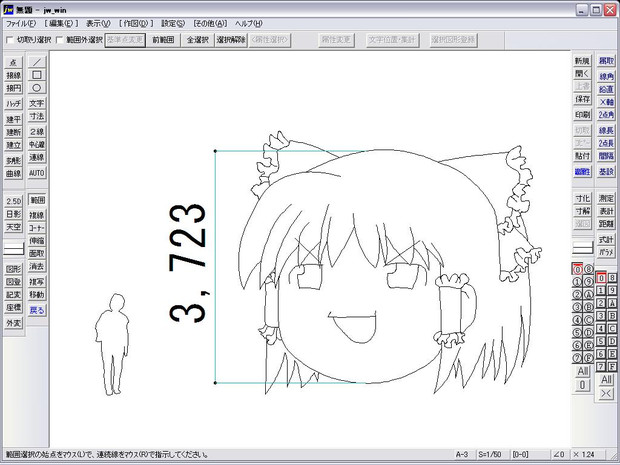Enable the 切取り選択 checkbox
Image resolution: width=620 pixels, height=465 pixels.
[x=9, y=40]
